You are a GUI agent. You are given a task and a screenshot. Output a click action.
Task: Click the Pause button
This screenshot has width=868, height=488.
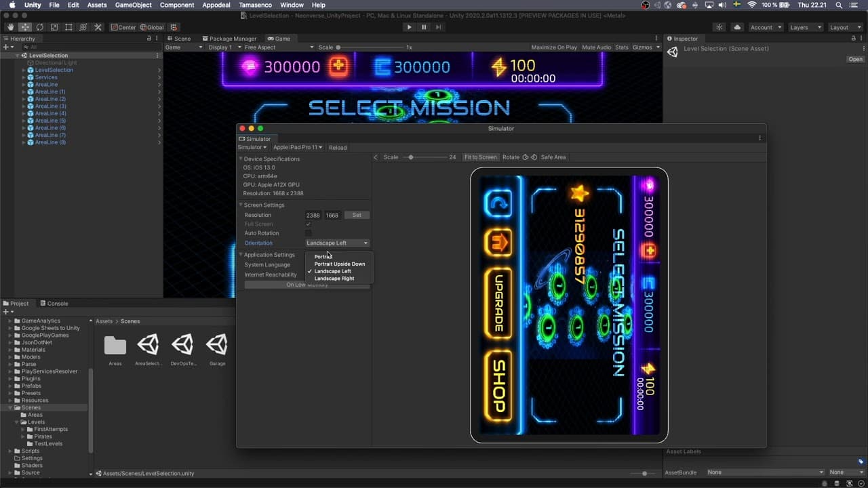tap(424, 27)
